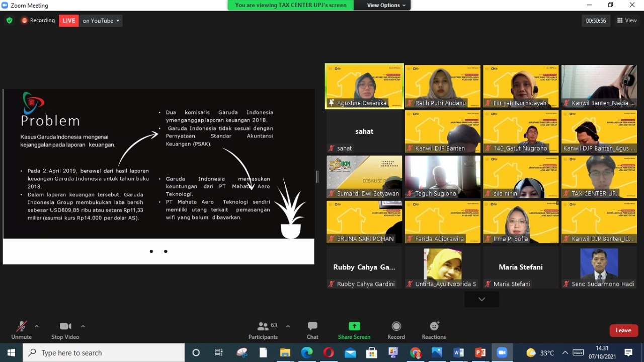Unmute the microphone
Viewport: 644px width, 362px height.
[21, 330]
